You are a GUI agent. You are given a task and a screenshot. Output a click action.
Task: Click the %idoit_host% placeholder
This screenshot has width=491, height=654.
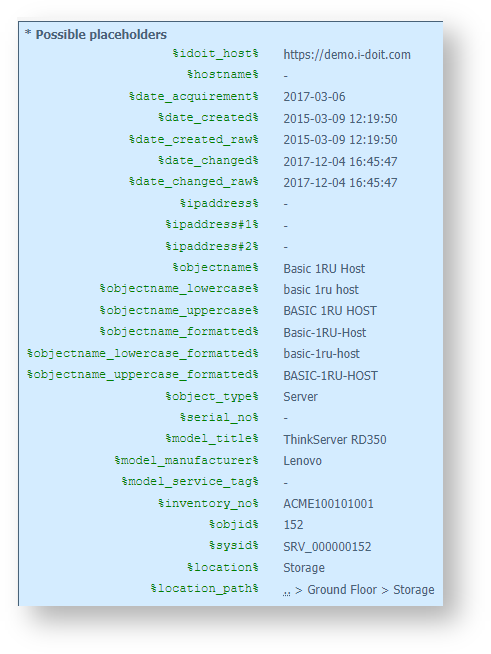point(215,54)
